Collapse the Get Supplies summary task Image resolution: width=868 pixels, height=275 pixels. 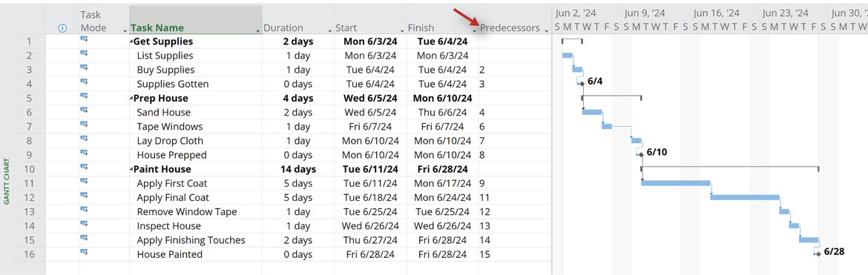tap(132, 42)
